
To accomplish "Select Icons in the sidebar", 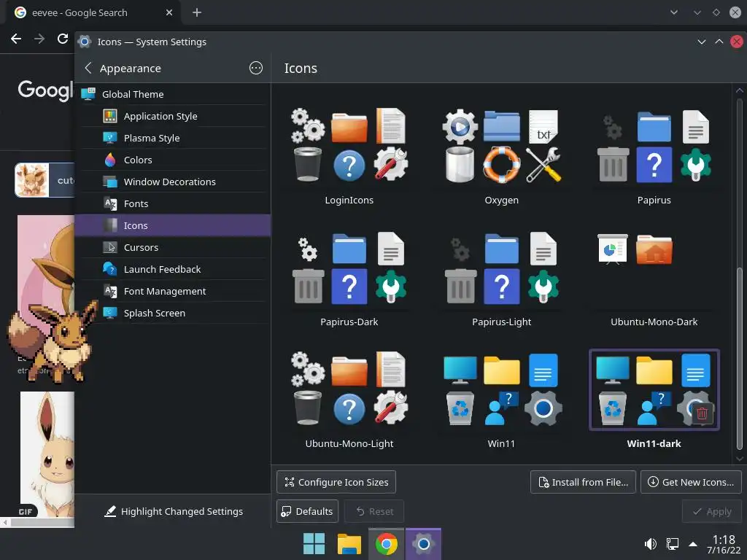I will tap(172, 226).
